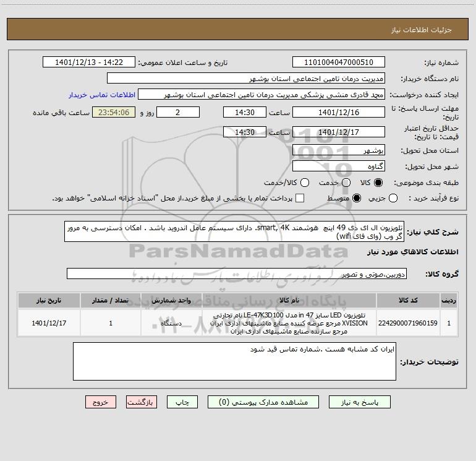This screenshot has height=461, width=476.
Task: Click the response deadline date 1401/12/16
Action: 339,112
